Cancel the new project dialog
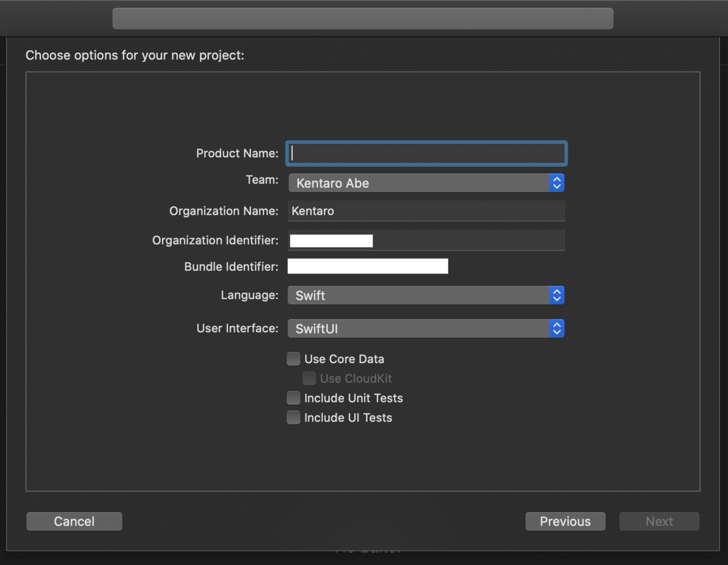 [74, 521]
